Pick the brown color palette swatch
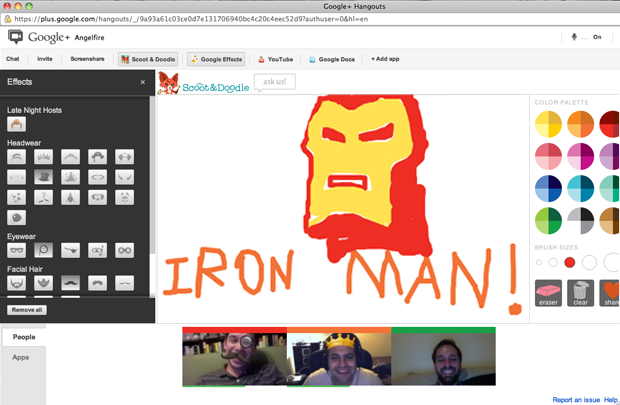620x405 pixels. 610,221
